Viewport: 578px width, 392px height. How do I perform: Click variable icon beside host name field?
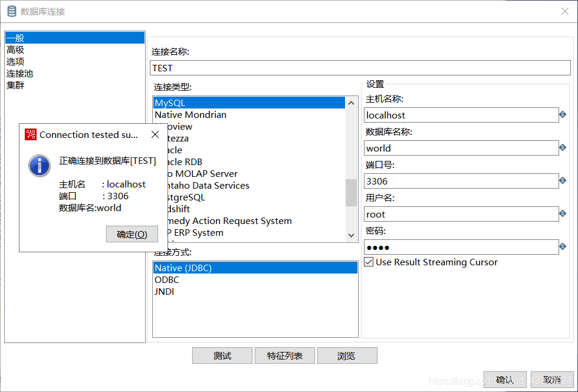563,114
